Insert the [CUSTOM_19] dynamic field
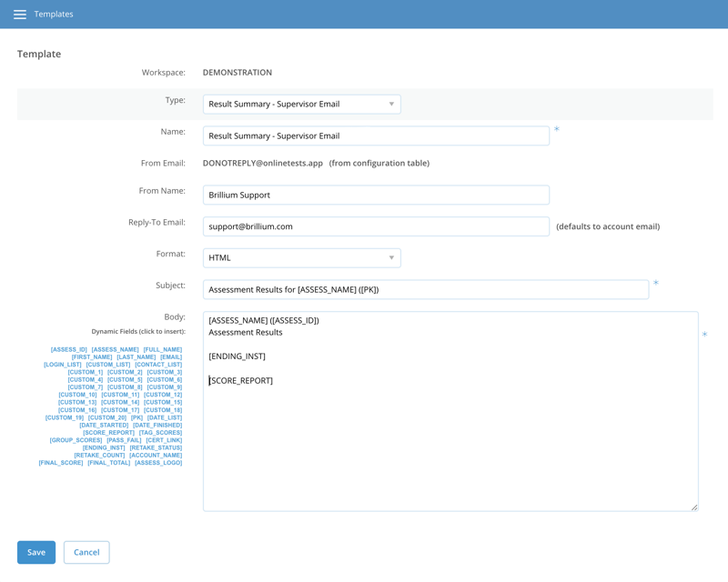Image resolution: width=728 pixels, height=582 pixels. pos(65,417)
